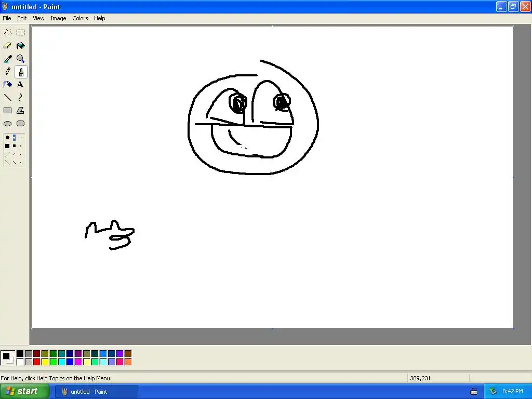532x399 pixels.
Task: Pick the Ellipse shape tool
Action: coord(7,124)
